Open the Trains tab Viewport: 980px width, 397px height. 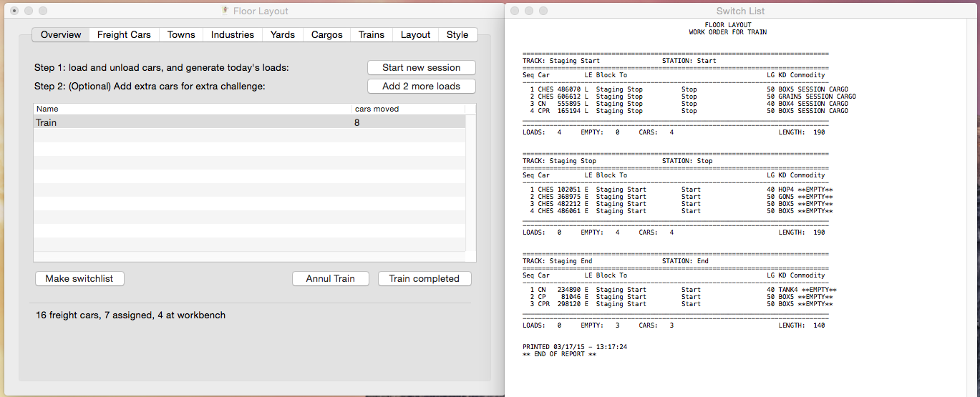(x=372, y=34)
